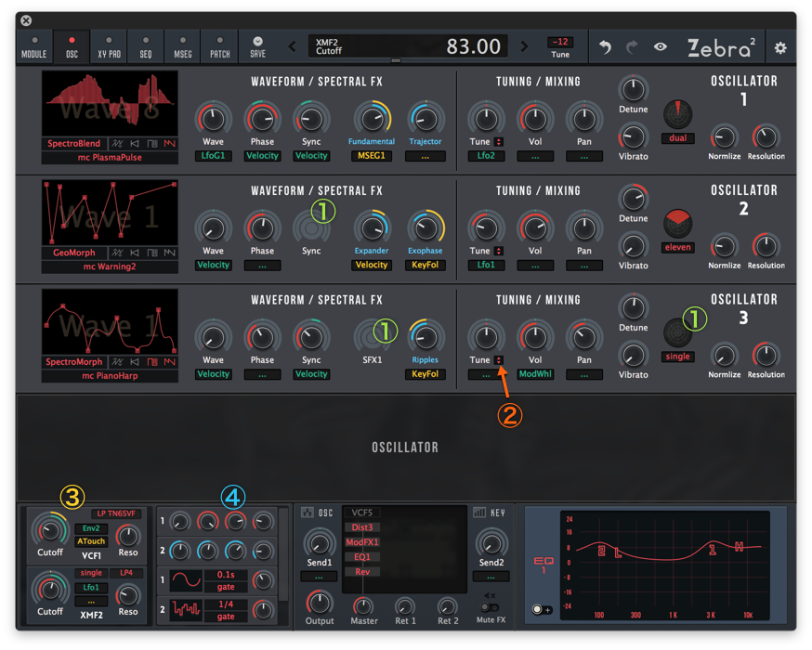The height and width of the screenshot is (650, 812).
Task: Open the PATCH tab
Action: click(220, 47)
